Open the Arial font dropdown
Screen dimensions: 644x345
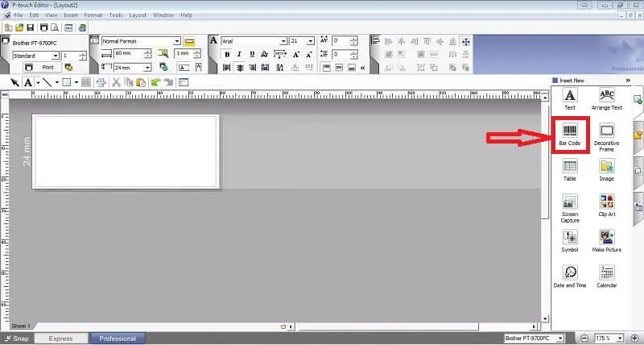(x=282, y=41)
